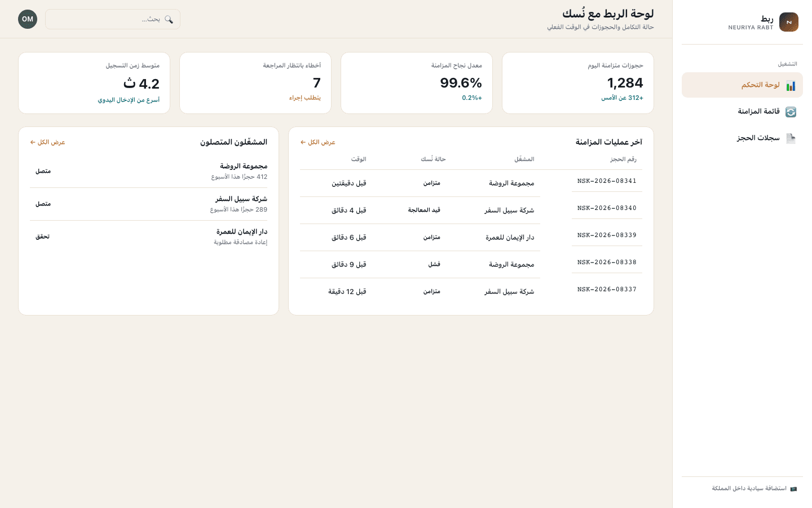Select booking NSK-2026-08338
The image size is (812, 508).
tap(607, 262)
